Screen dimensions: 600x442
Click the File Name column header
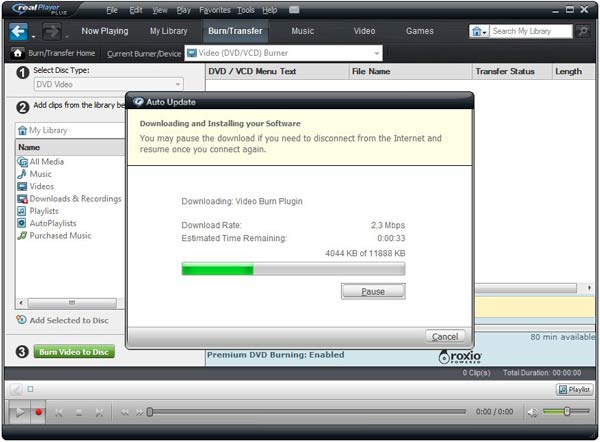tap(411, 72)
